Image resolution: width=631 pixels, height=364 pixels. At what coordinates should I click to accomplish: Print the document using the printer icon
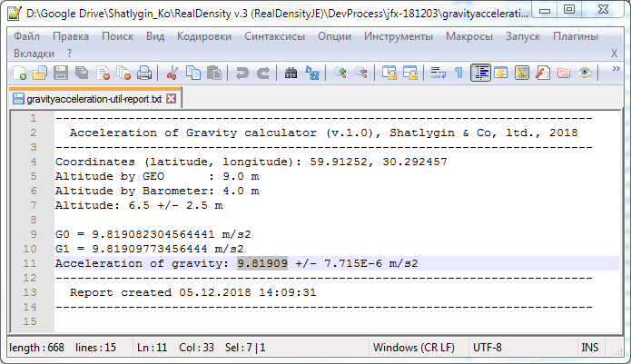(x=144, y=74)
